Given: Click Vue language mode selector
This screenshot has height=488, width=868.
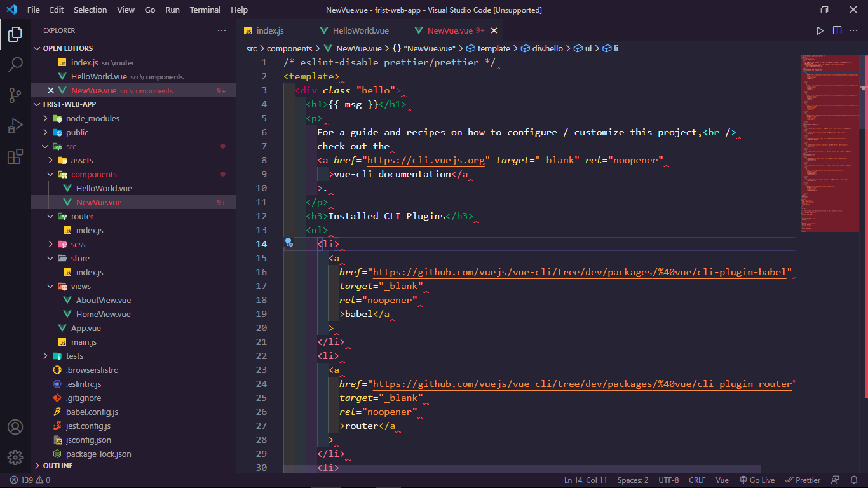Looking at the screenshot, I should (722, 480).
